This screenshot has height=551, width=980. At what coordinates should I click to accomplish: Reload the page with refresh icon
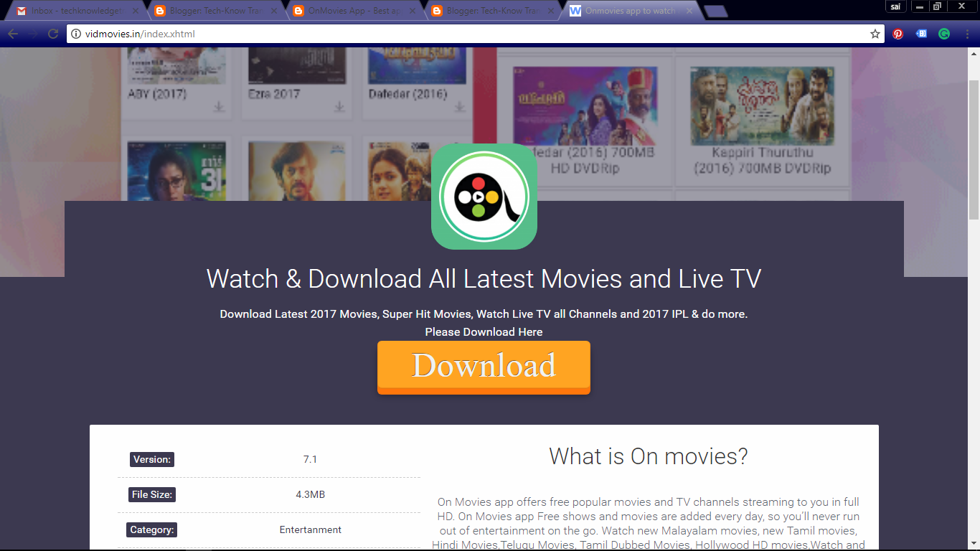pyautogui.click(x=53, y=34)
